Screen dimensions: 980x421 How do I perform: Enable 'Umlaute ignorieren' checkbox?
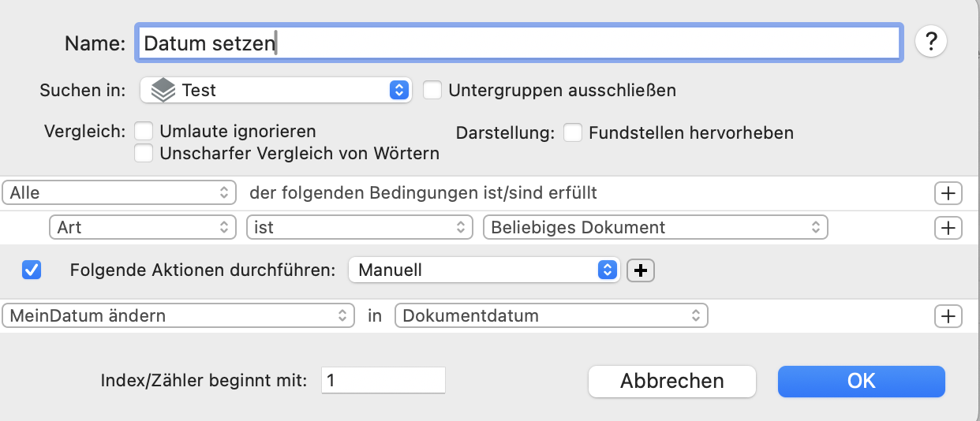144,131
